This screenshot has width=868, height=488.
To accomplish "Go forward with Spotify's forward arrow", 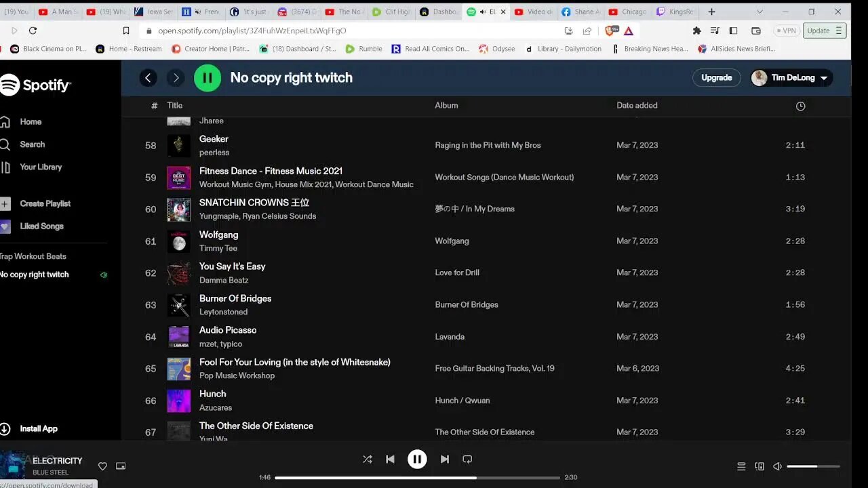I will 176,78.
